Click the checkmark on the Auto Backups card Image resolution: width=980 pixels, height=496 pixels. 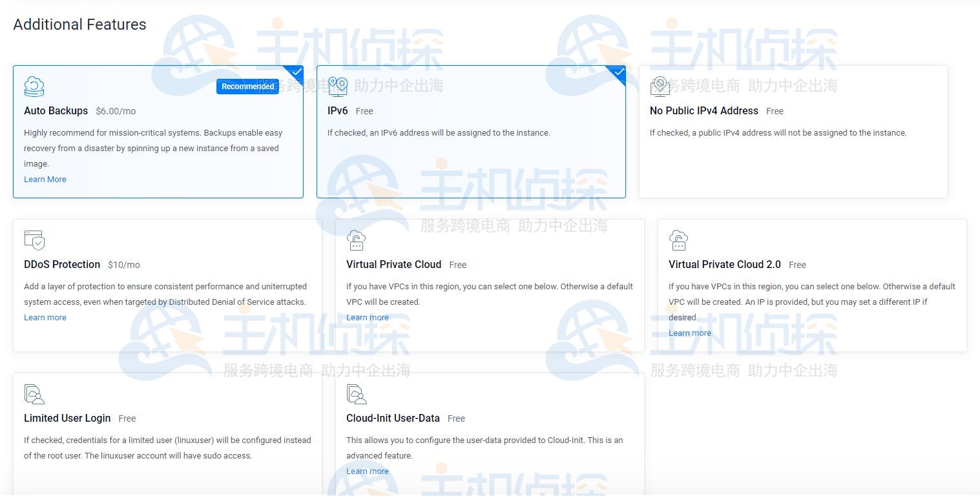click(x=297, y=72)
